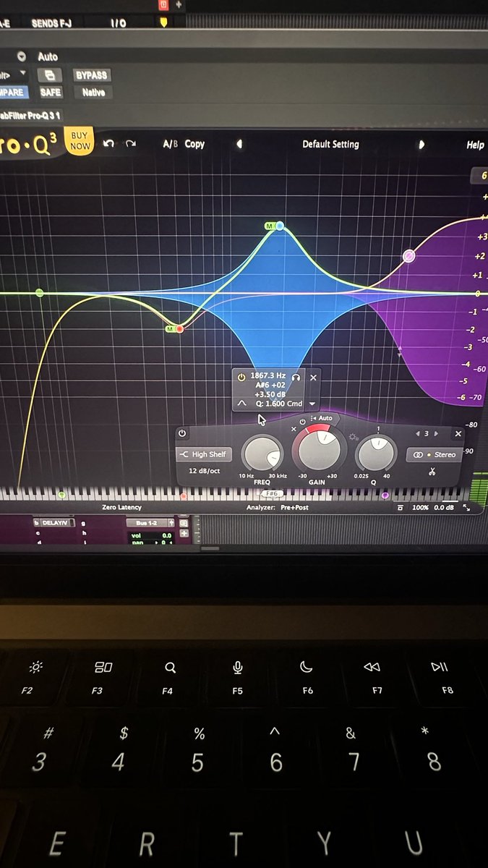Click the +3.50 dB gain value

click(x=270, y=394)
